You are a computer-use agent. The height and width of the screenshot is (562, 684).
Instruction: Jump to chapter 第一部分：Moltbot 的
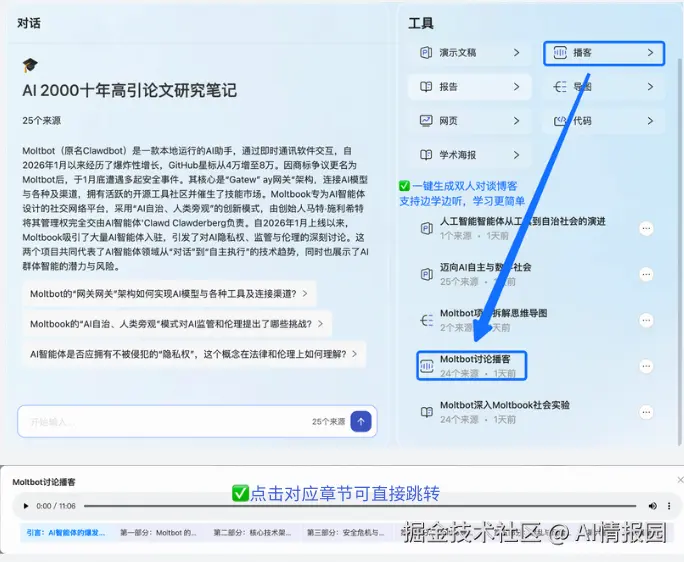158,533
